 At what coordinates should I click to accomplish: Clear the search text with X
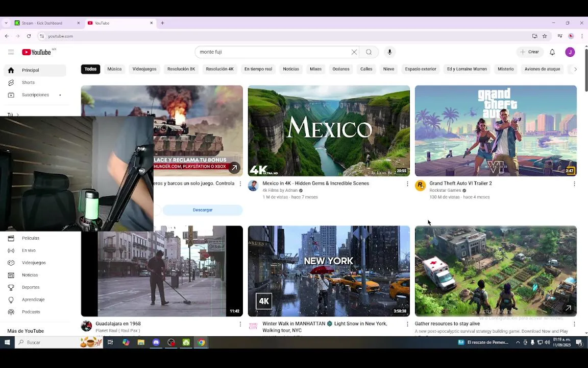click(x=354, y=52)
